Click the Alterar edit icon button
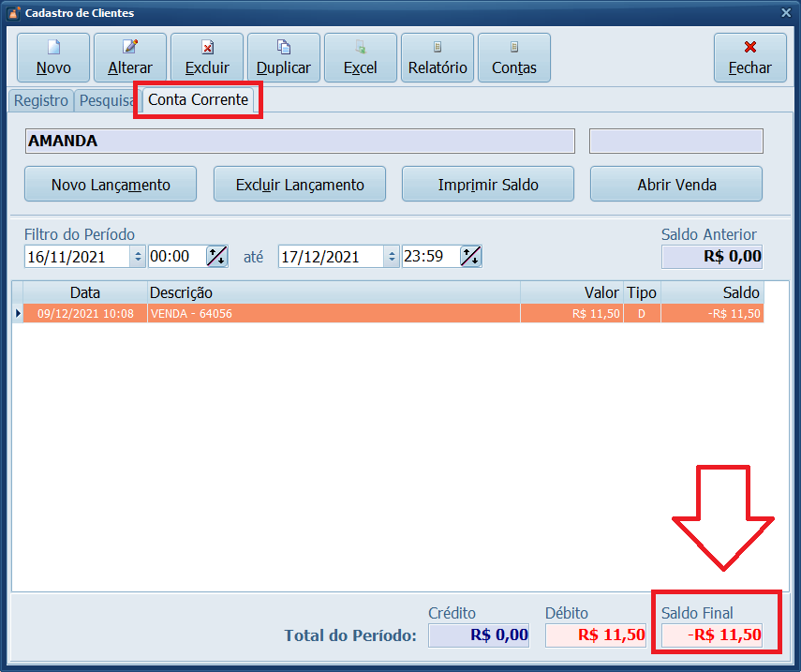801x672 pixels. [x=130, y=58]
